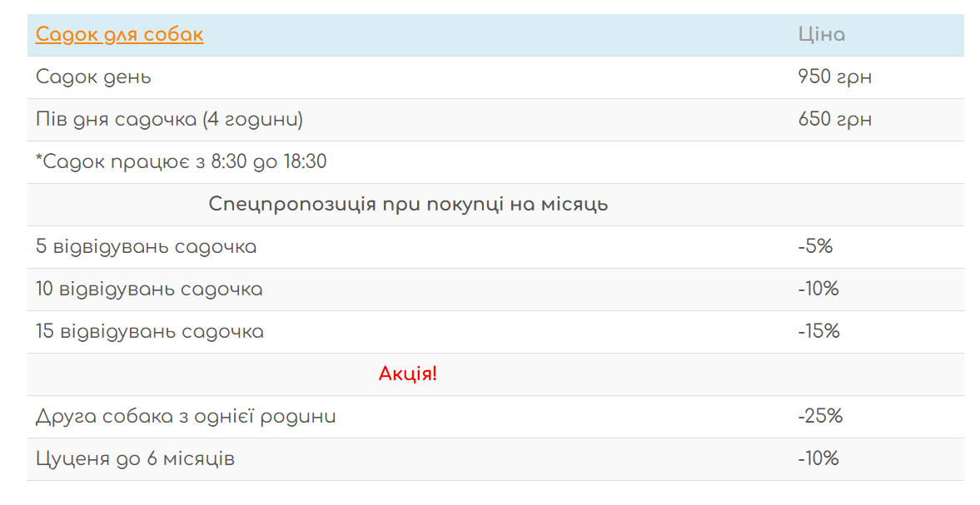The image size is (980, 505).
Task: Click the '-15%' discount value
Action: click(818, 332)
